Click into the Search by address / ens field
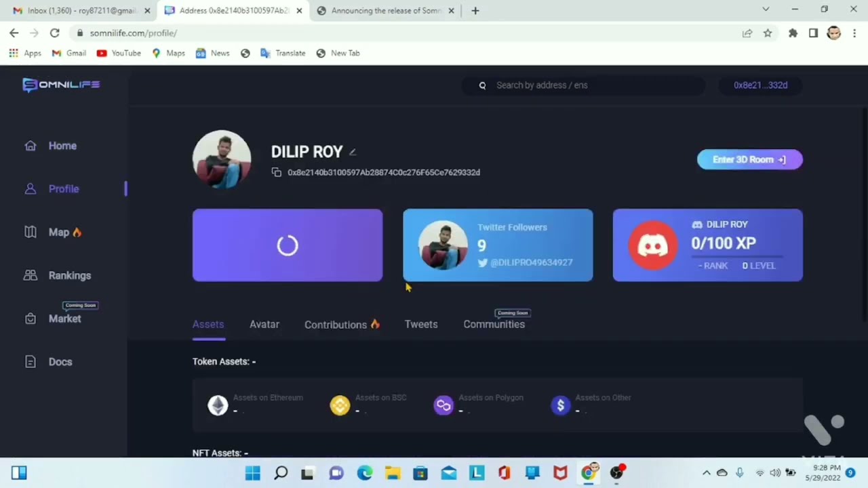868x488 pixels. click(583, 85)
